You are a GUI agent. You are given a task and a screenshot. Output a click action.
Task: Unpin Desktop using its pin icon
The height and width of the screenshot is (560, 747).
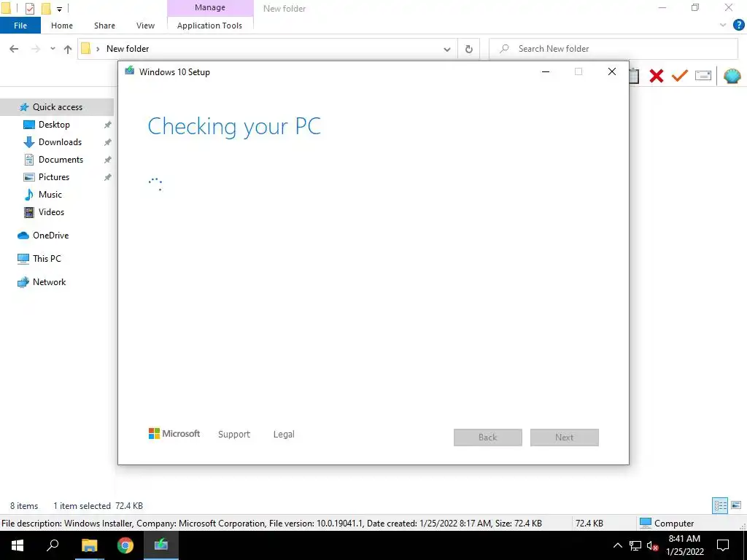click(108, 125)
